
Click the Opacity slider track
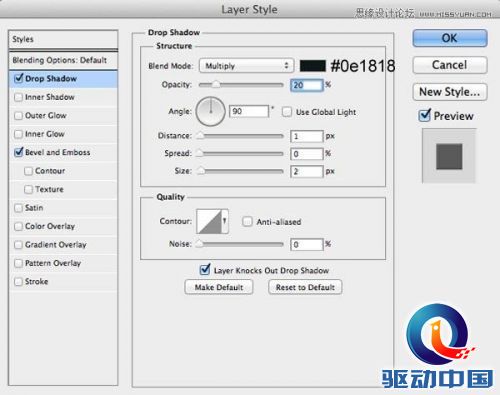(241, 85)
